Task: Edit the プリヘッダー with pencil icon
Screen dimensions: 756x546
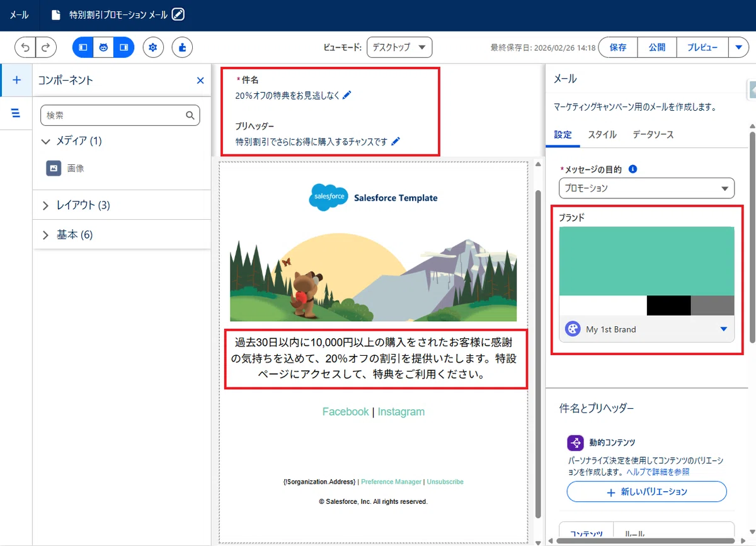Action: (395, 142)
